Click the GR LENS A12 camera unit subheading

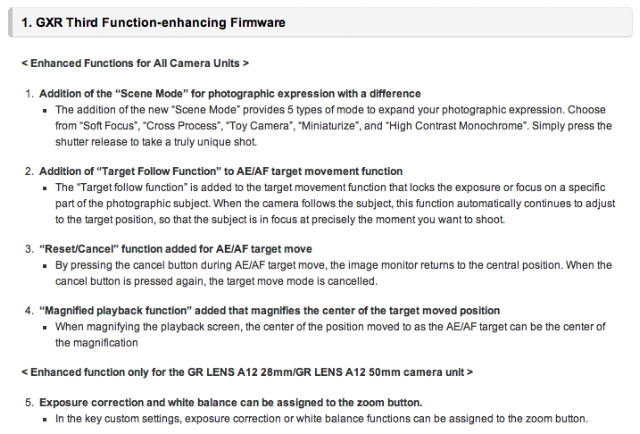coord(247,372)
